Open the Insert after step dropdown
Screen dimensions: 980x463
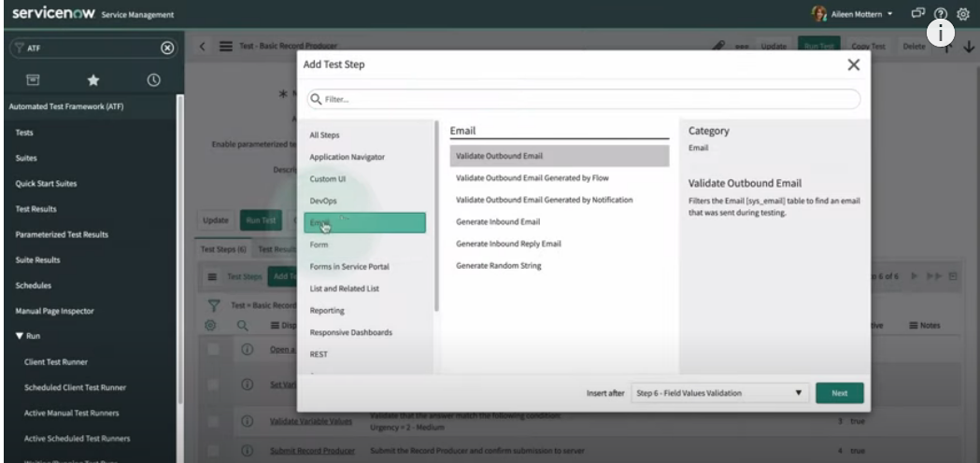tap(718, 393)
